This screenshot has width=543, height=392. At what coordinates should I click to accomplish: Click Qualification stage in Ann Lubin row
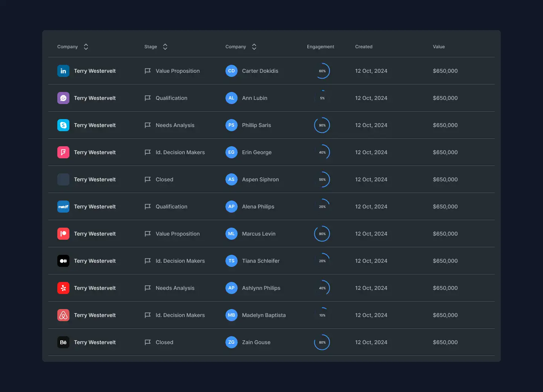point(172,98)
